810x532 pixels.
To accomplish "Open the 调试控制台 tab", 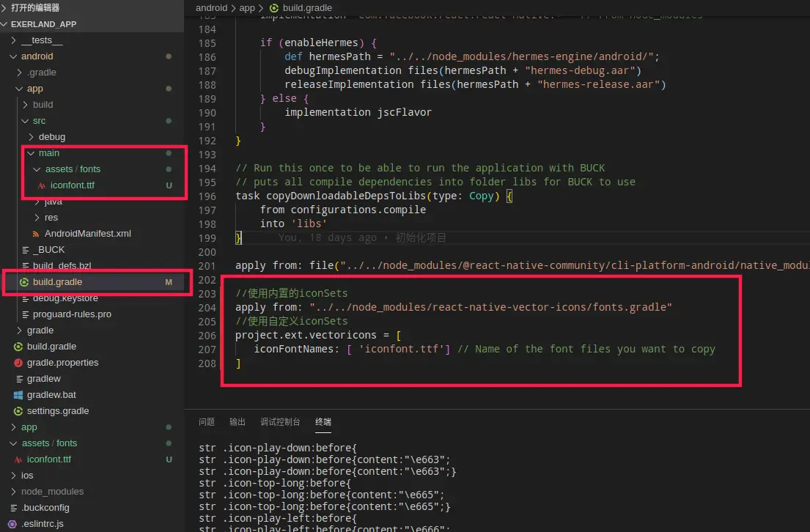I will [280, 422].
